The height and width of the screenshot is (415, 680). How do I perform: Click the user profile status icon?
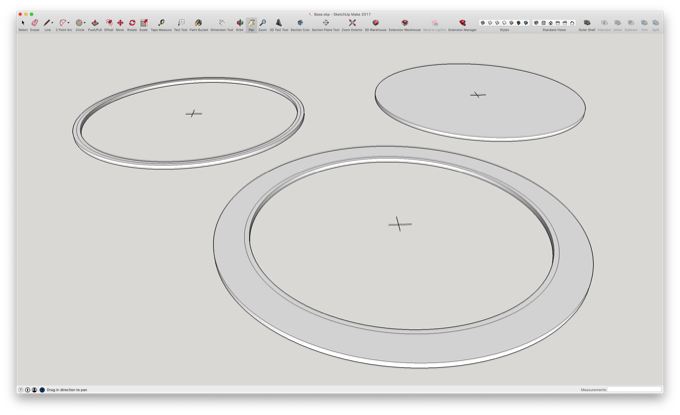click(x=34, y=390)
